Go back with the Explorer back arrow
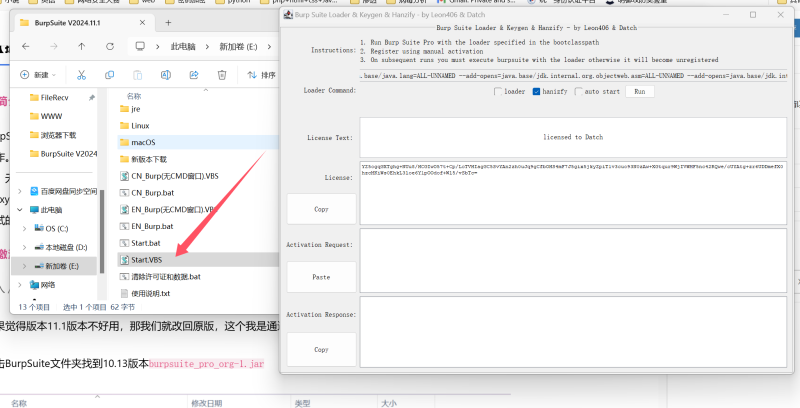 24,46
